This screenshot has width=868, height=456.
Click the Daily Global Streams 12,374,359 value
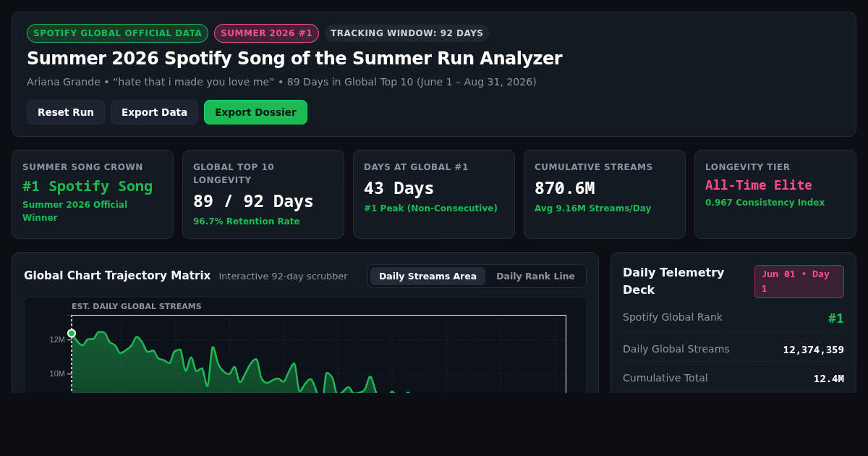point(813,350)
